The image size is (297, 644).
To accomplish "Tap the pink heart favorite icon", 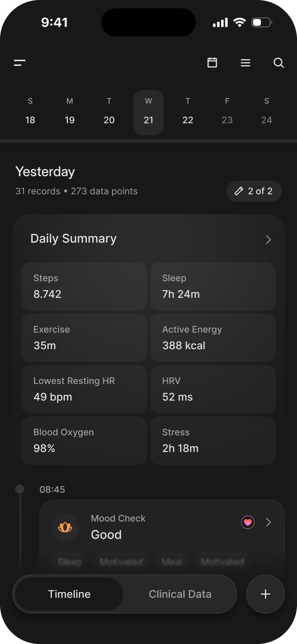I will [248, 522].
